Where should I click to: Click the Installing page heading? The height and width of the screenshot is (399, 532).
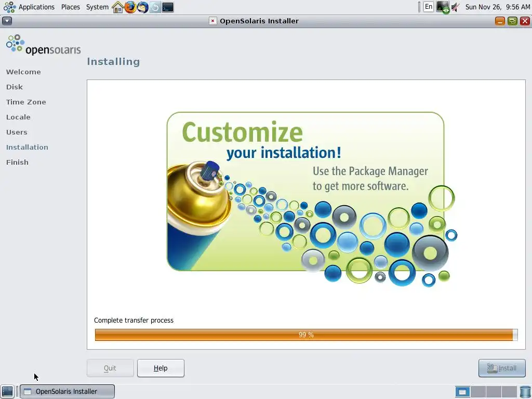pyautogui.click(x=113, y=61)
